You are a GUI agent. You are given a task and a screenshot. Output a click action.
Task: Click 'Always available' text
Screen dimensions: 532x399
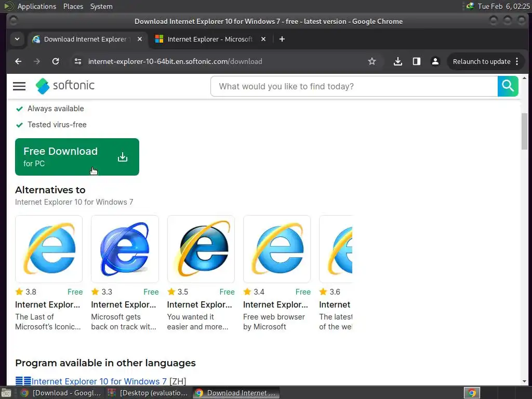click(56, 109)
